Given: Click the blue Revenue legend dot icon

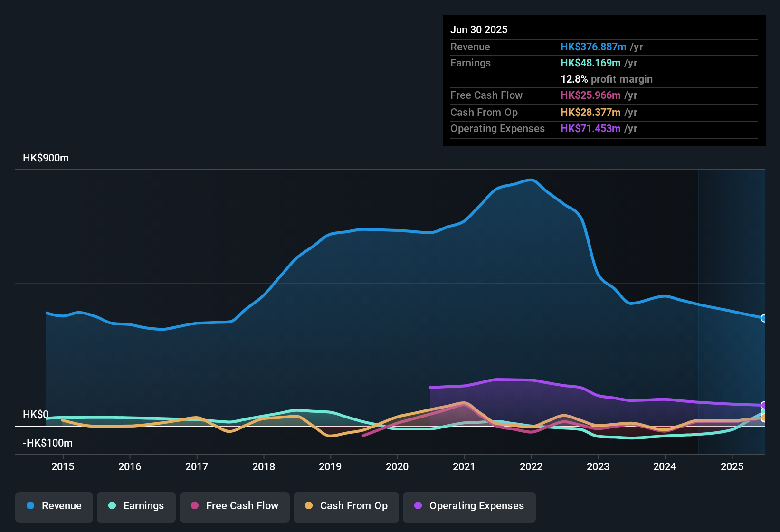Looking at the screenshot, I should click(30, 506).
